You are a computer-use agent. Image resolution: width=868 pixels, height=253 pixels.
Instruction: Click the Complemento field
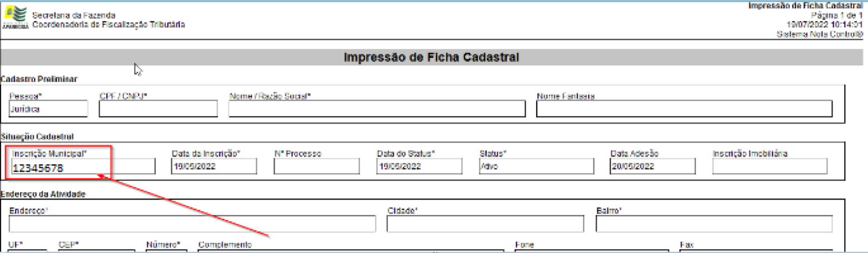[x=351, y=251]
